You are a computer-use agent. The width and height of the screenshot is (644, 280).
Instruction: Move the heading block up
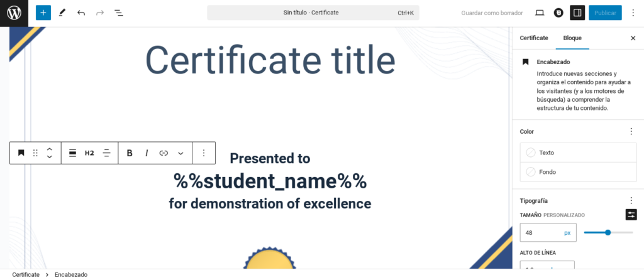click(x=49, y=149)
